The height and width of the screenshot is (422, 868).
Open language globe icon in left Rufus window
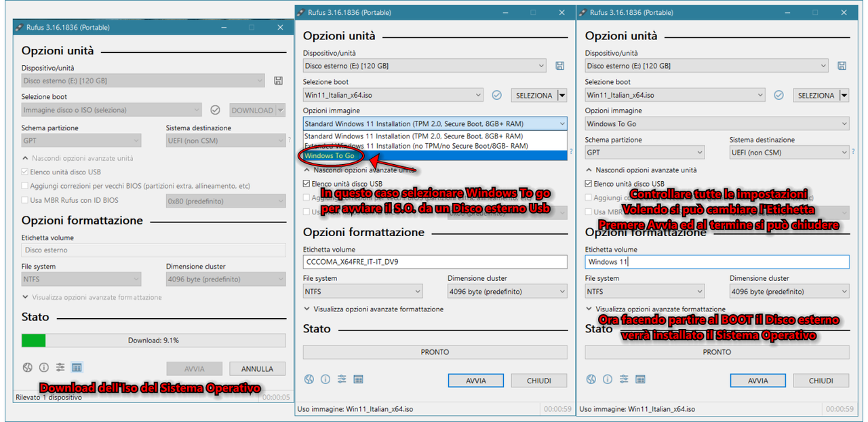(28, 368)
